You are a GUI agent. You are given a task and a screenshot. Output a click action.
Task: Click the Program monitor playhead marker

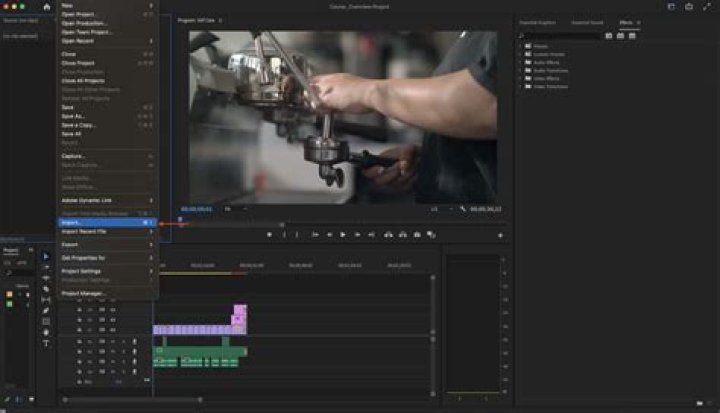pos(180,220)
